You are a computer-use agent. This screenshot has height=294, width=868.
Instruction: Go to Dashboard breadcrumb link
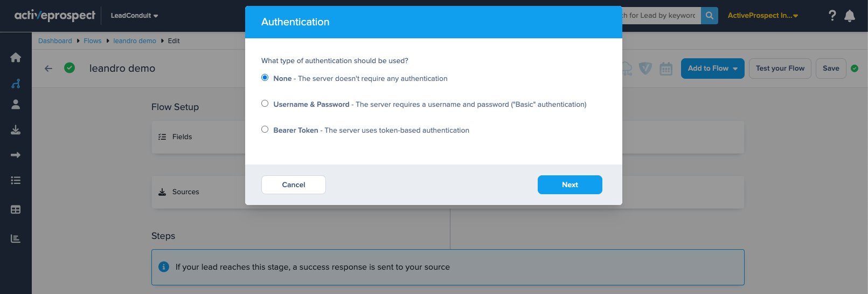click(55, 41)
